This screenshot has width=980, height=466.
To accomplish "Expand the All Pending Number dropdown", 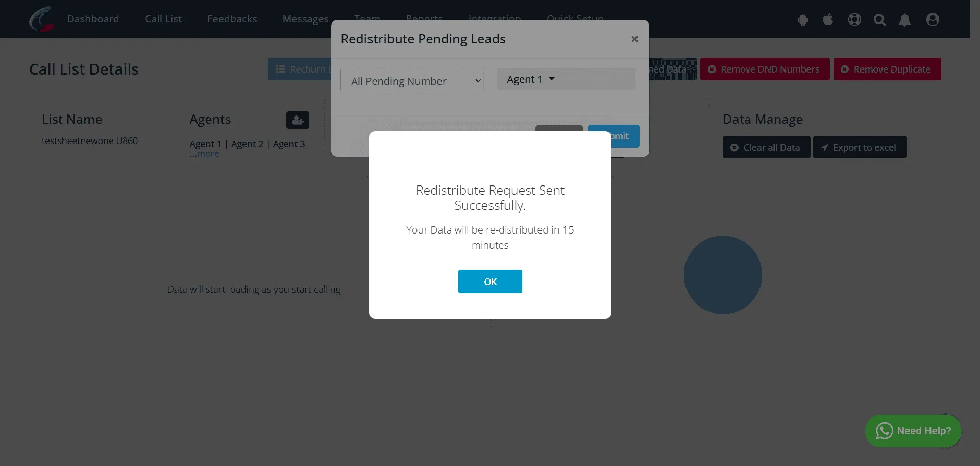I will click(412, 81).
